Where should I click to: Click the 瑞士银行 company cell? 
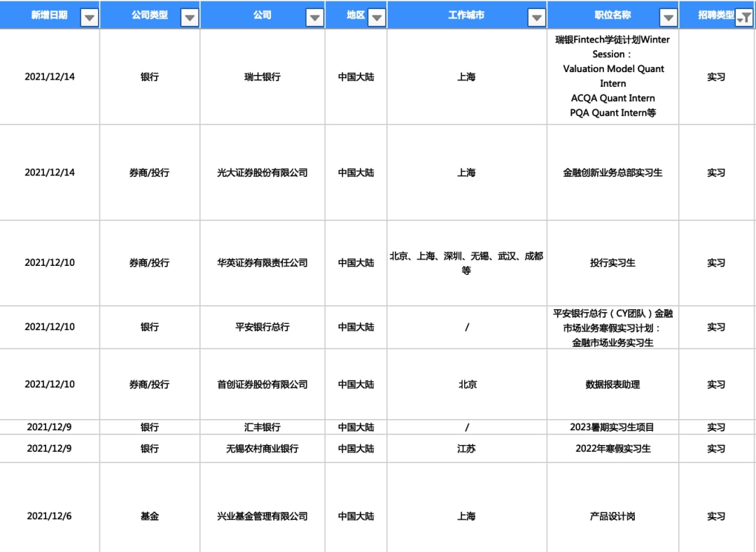coord(262,76)
